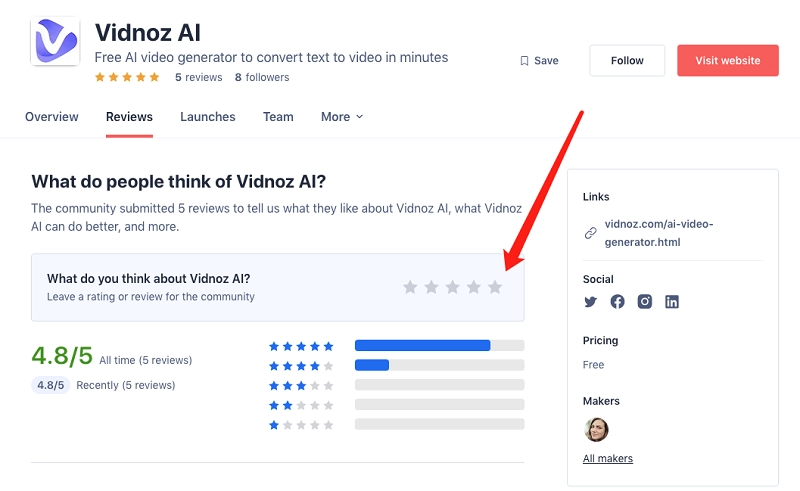The width and height of the screenshot is (800, 491).
Task: Click the bookmark Save icon
Action: click(x=524, y=61)
